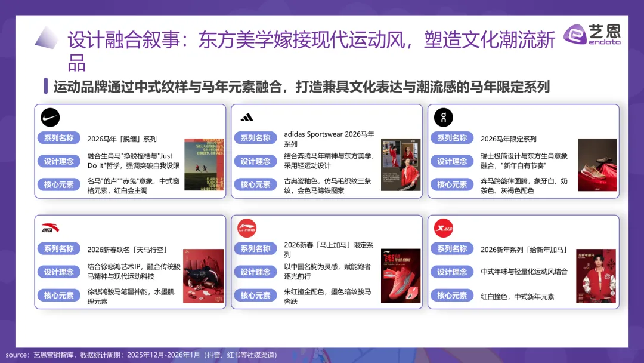
Task: Click the Nike swoosh logo icon
Action: pyautogui.click(x=49, y=117)
